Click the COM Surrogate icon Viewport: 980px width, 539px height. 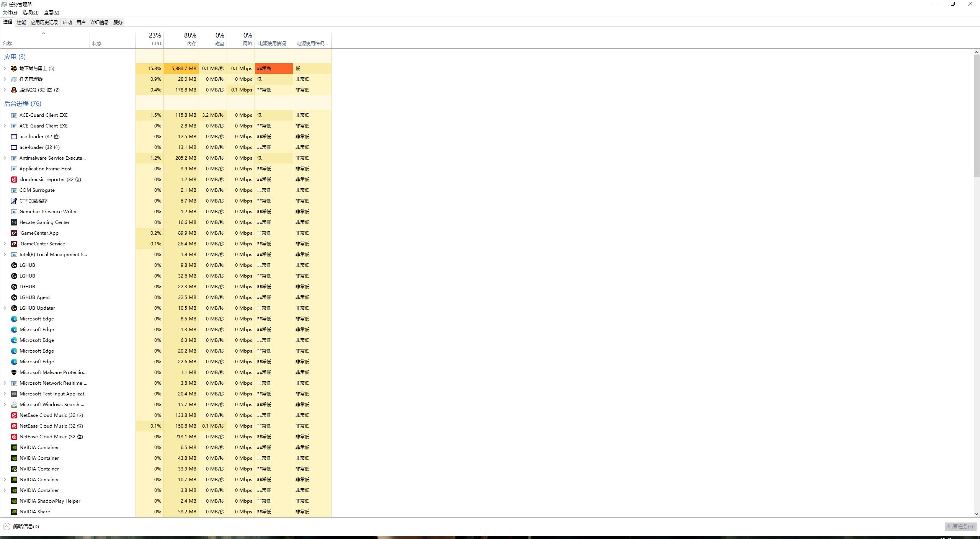(14, 190)
